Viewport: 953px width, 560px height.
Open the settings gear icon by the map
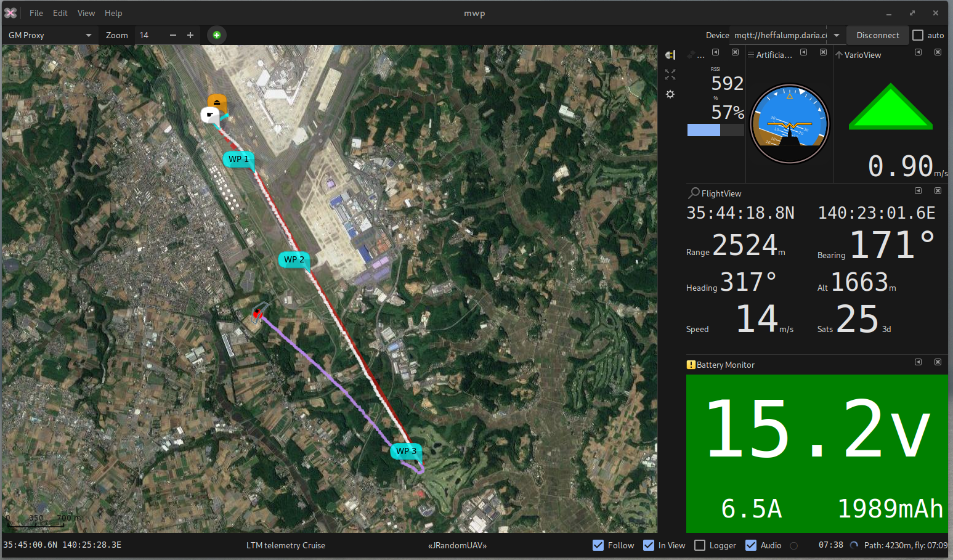click(x=670, y=94)
